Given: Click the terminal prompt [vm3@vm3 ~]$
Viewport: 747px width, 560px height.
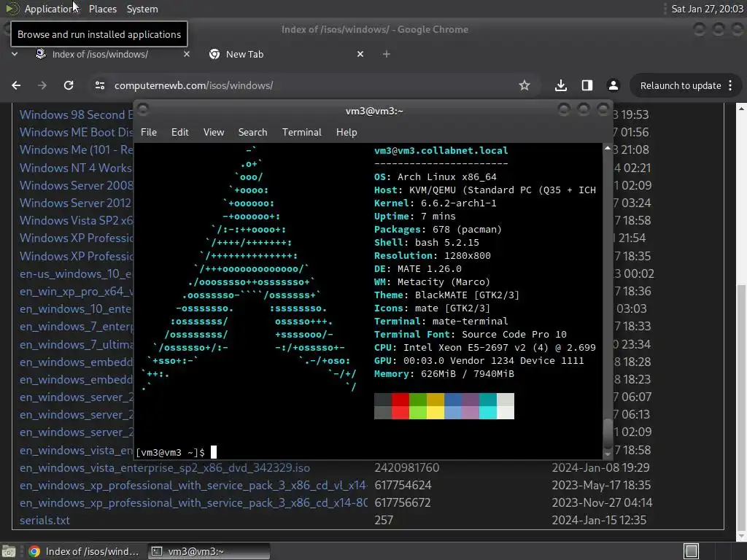Looking at the screenshot, I should (x=170, y=452).
